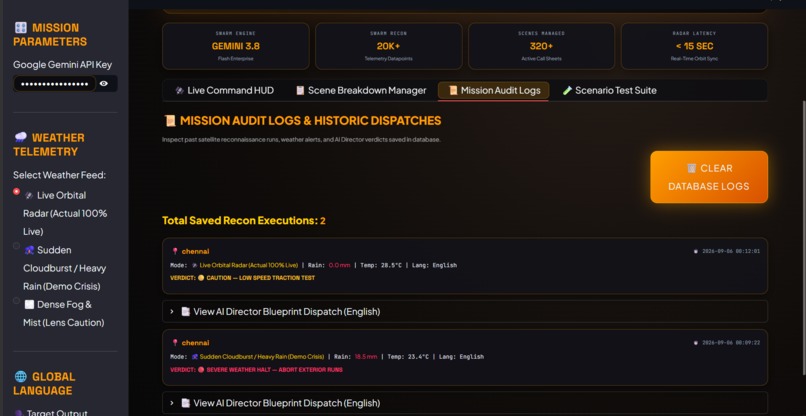
Task: Click the location pin of the Caution verdict chennai log
Action: (175, 251)
